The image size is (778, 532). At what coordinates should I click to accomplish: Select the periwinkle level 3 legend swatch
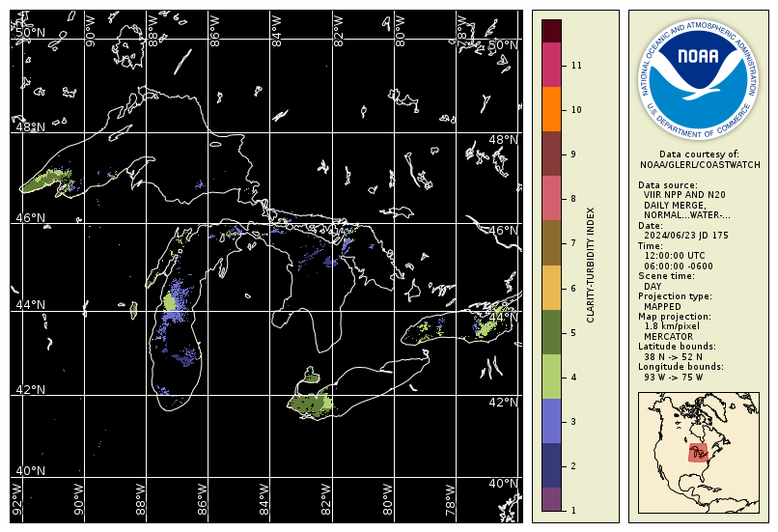(551, 421)
